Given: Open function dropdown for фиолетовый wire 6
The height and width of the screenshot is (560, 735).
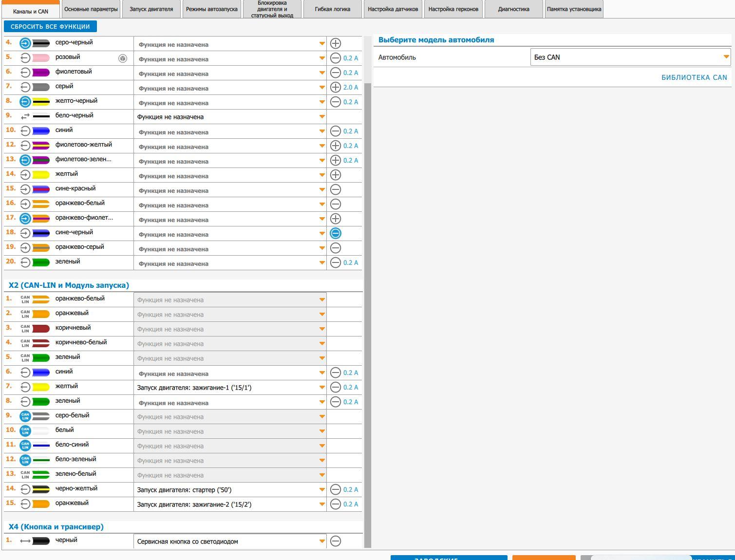Looking at the screenshot, I should pos(230,73).
